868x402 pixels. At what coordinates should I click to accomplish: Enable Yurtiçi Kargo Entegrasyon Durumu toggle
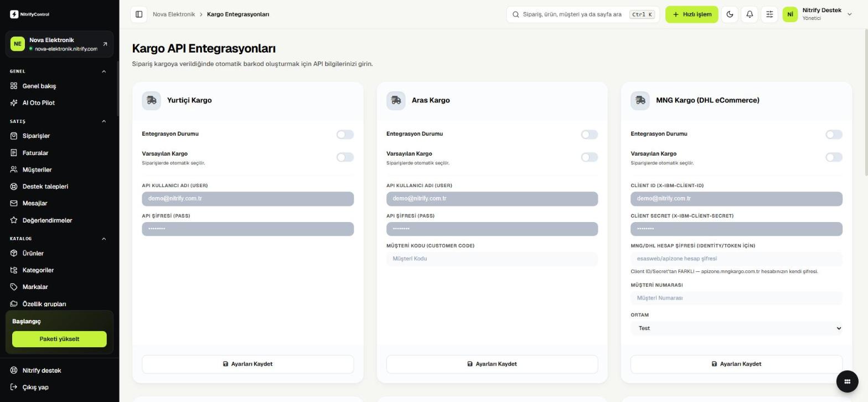(x=345, y=135)
